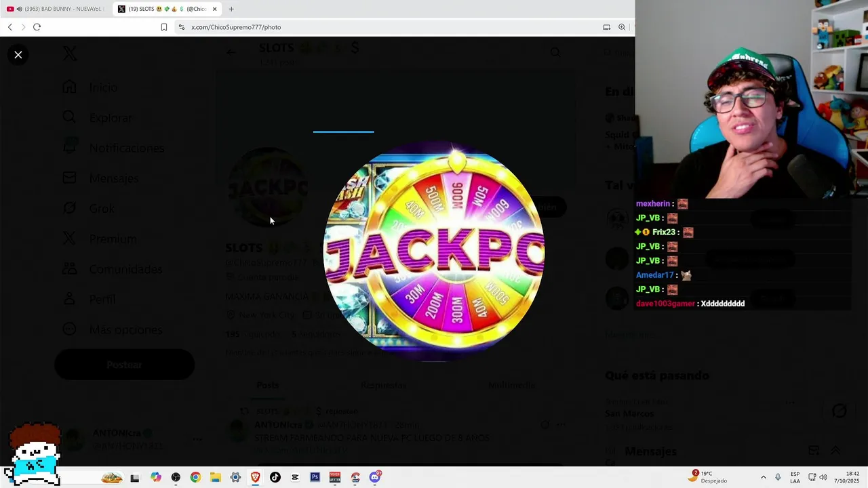The width and height of the screenshot is (868, 488).
Task: Open the weather widget showing 19°C Despejado
Action: (707, 477)
